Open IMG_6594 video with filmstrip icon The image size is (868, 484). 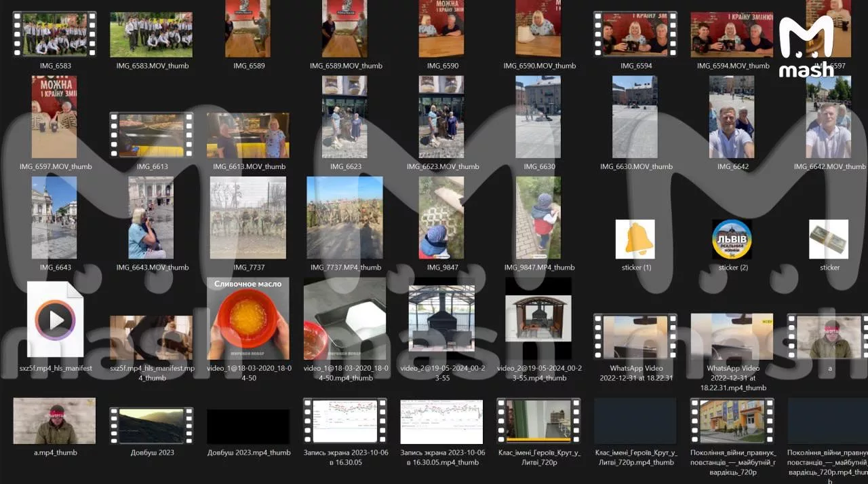[x=635, y=34]
